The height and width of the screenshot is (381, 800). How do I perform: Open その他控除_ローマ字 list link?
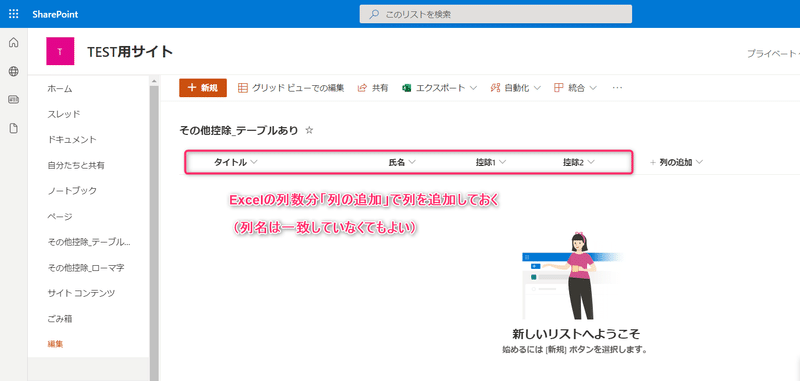(86, 267)
